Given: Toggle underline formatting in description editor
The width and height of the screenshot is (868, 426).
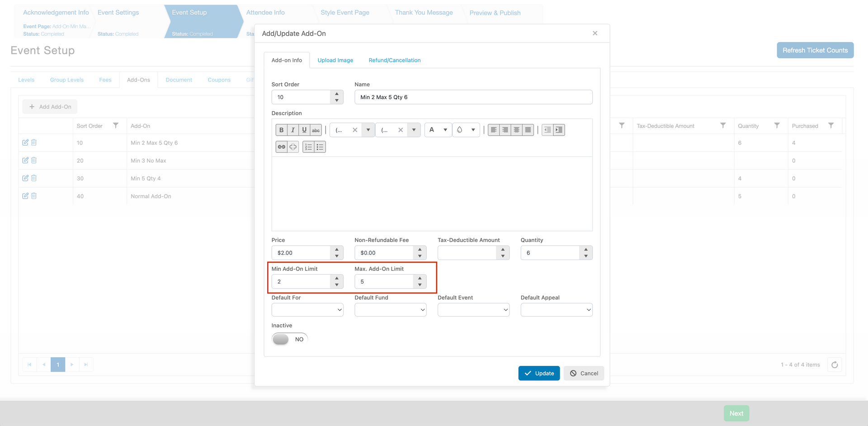Looking at the screenshot, I should pos(304,130).
